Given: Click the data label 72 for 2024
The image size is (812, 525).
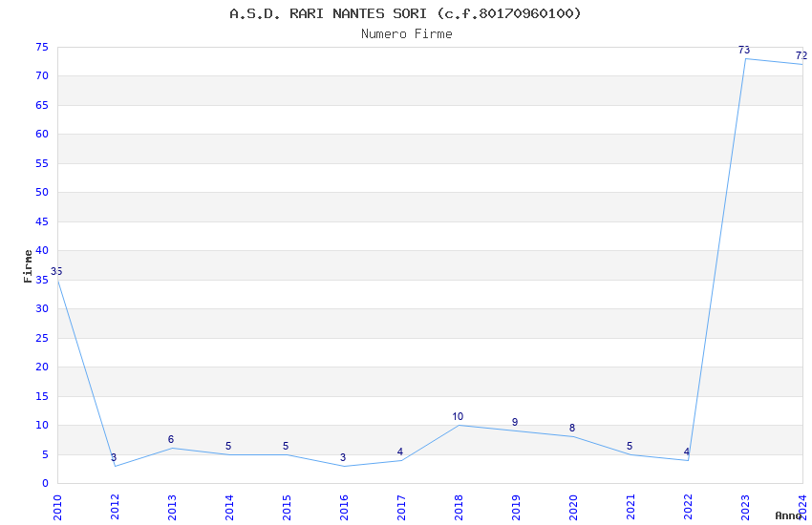Looking at the screenshot, I should (801, 55).
